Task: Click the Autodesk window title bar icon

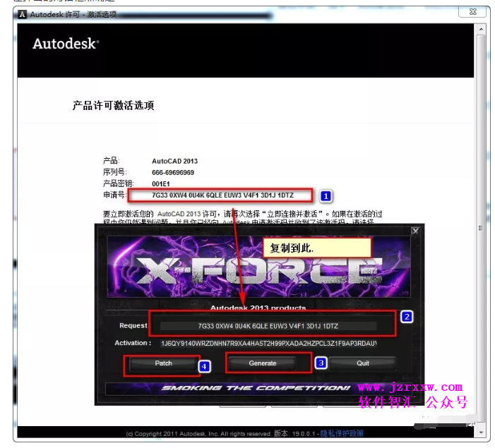Action: [22, 14]
